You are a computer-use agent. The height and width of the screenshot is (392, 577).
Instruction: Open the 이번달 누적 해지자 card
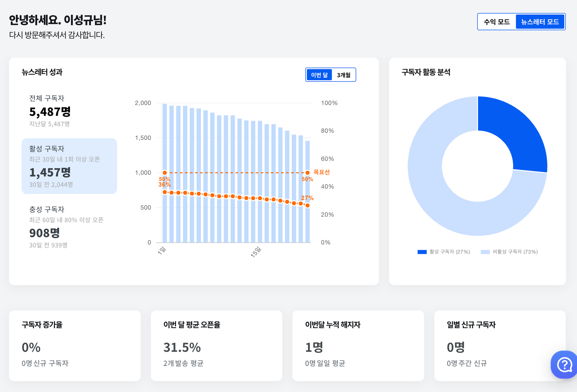click(x=358, y=346)
